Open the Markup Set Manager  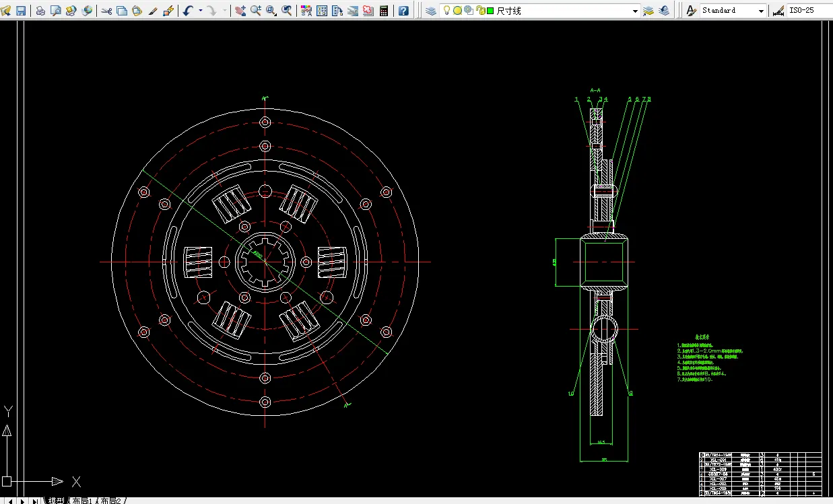pyautogui.click(x=368, y=11)
